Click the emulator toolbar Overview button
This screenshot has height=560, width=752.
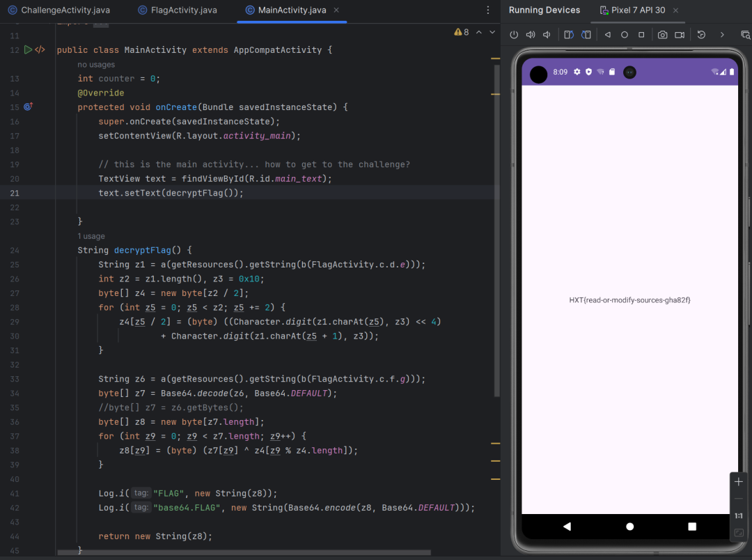tap(641, 35)
